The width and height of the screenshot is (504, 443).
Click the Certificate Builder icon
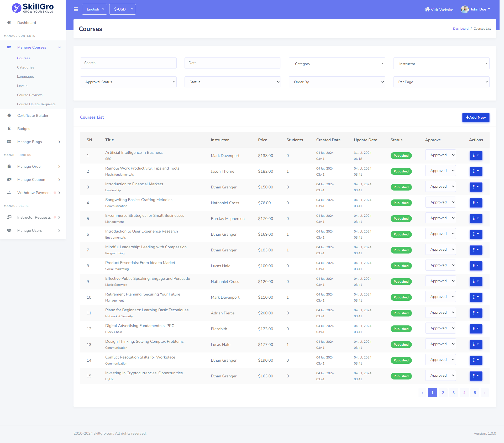9,115
